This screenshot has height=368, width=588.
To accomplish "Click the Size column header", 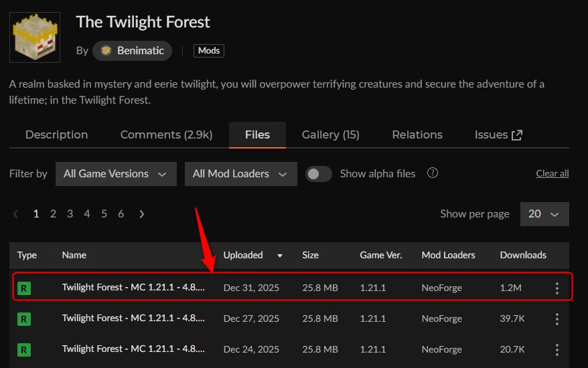I will (x=311, y=255).
